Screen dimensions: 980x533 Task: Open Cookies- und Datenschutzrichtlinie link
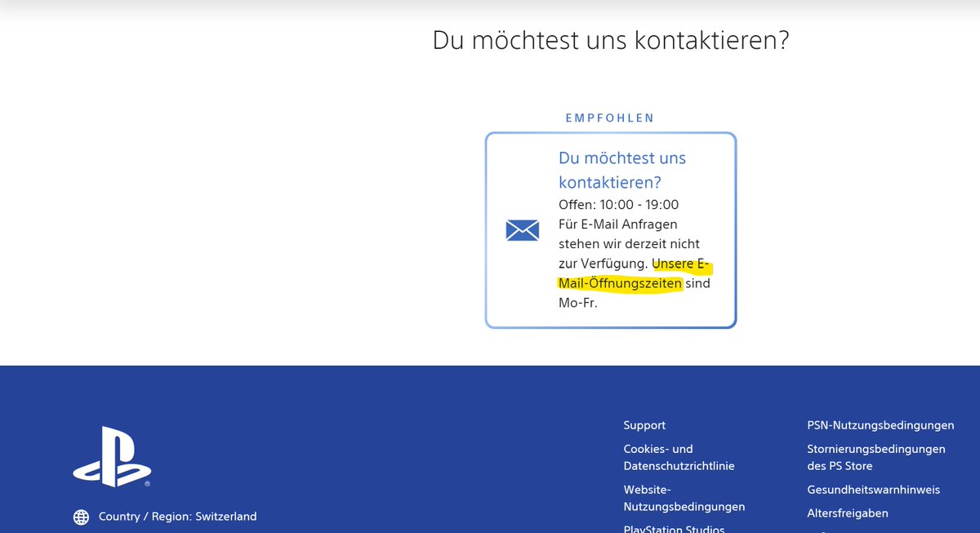(679, 457)
